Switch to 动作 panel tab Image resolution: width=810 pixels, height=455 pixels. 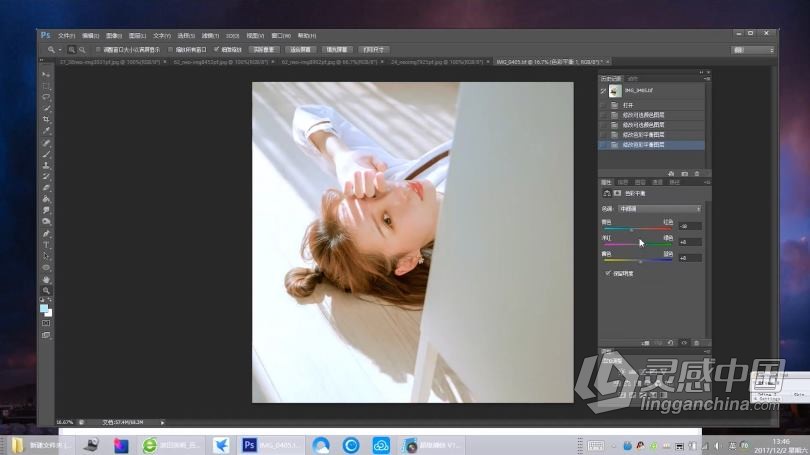pos(633,79)
